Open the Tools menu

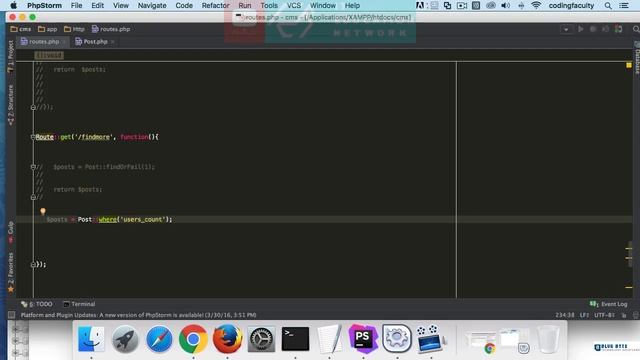[x=269, y=6]
